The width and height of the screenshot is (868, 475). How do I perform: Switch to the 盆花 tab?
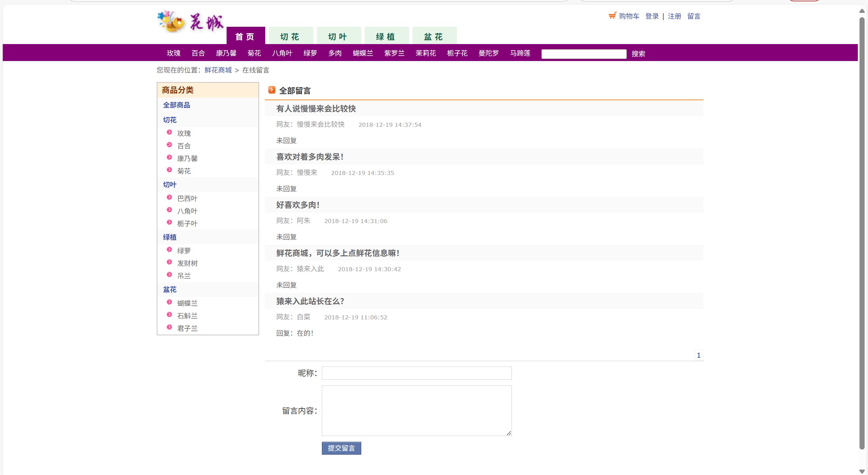click(434, 36)
